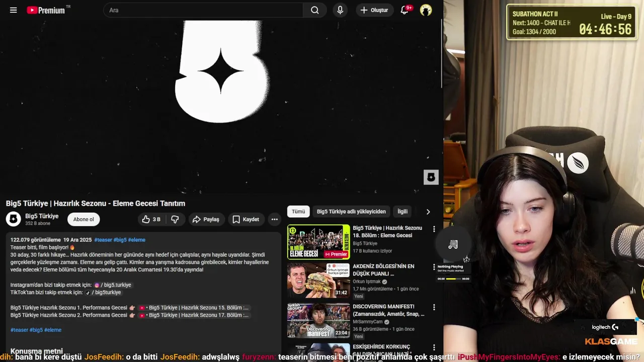Screen dimensions: 644x362
Task: Open more actions three-dot menu
Action: (274, 219)
